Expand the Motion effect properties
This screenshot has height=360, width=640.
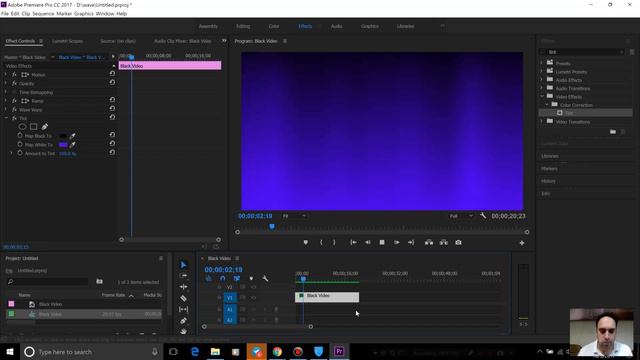pyautogui.click(x=6, y=74)
